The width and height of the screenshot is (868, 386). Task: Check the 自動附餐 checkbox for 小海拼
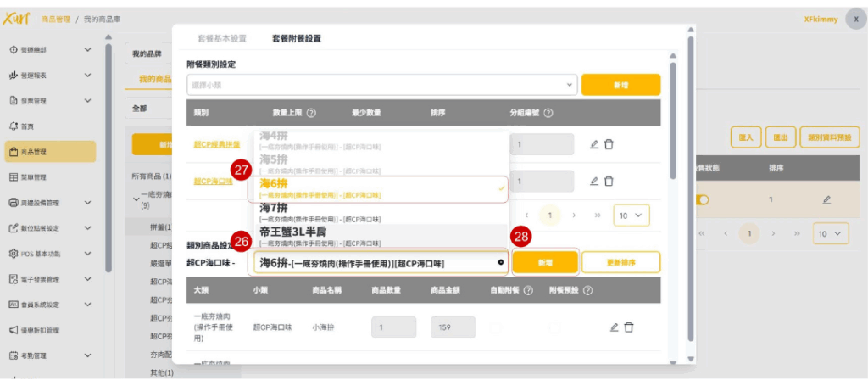click(495, 327)
